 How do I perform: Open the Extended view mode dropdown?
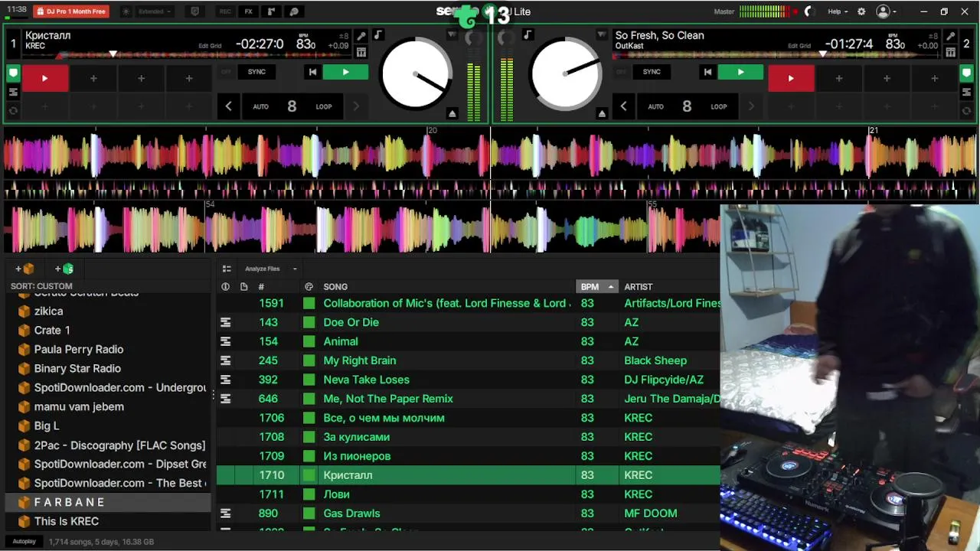click(155, 11)
